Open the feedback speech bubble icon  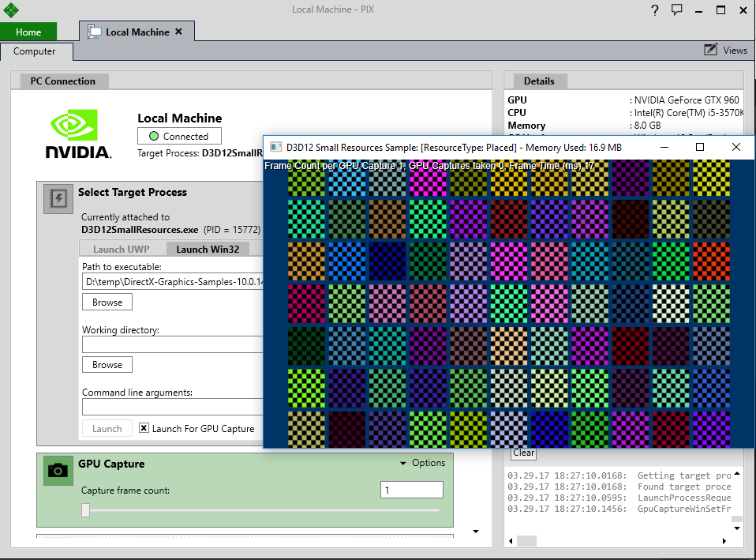(676, 10)
